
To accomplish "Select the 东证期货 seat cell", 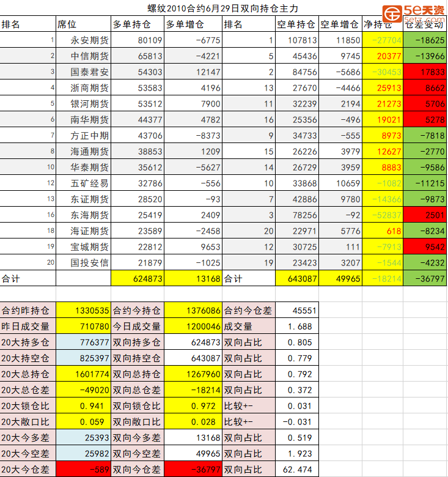I will pos(83,199).
